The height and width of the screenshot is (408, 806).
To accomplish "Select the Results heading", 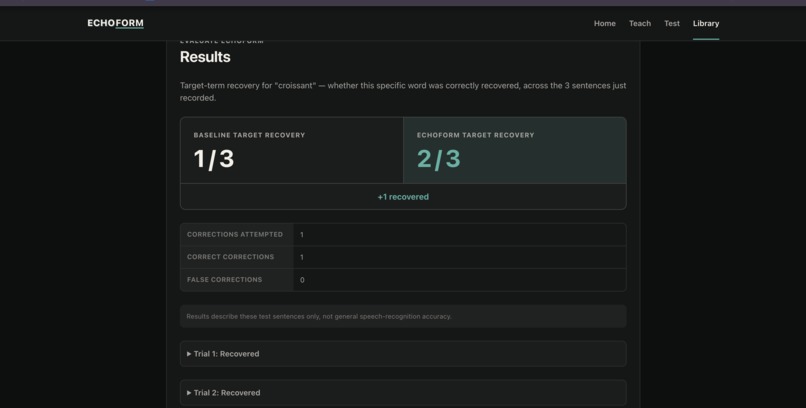I will point(205,57).
